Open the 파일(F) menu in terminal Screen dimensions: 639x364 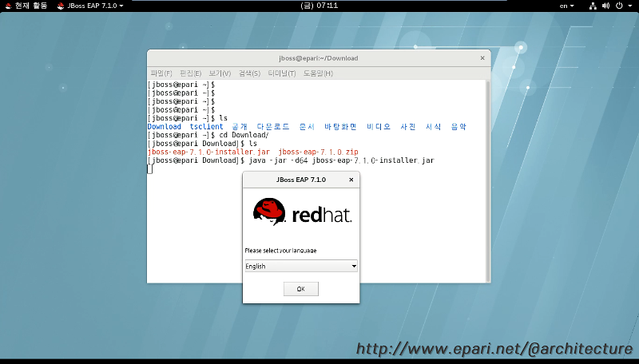[161, 73]
